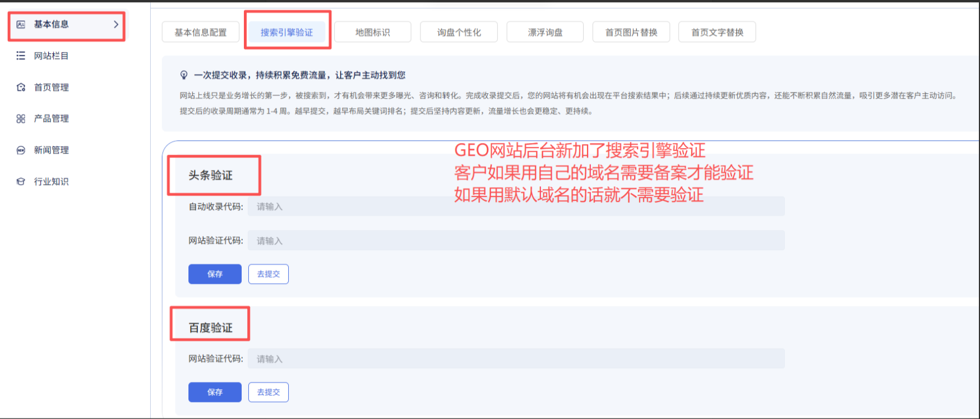Open the 地图标识 tab
Viewport: 980px width, 419px height.
click(373, 32)
